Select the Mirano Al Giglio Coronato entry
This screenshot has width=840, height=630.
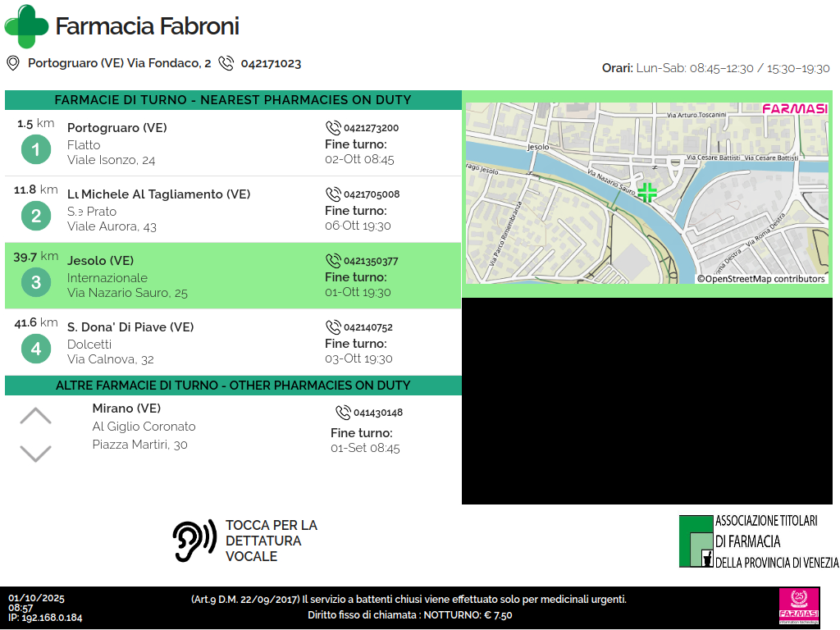pyautogui.click(x=144, y=427)
